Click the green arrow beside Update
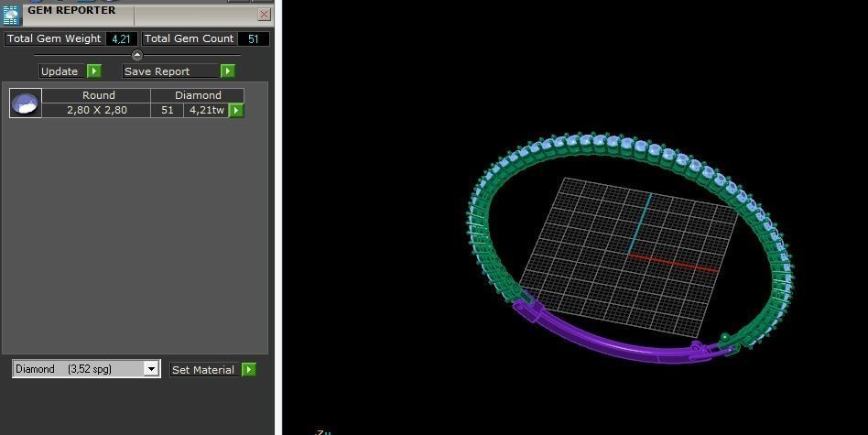This screenshot has width=868, height=435. click(x=94, y=71)
